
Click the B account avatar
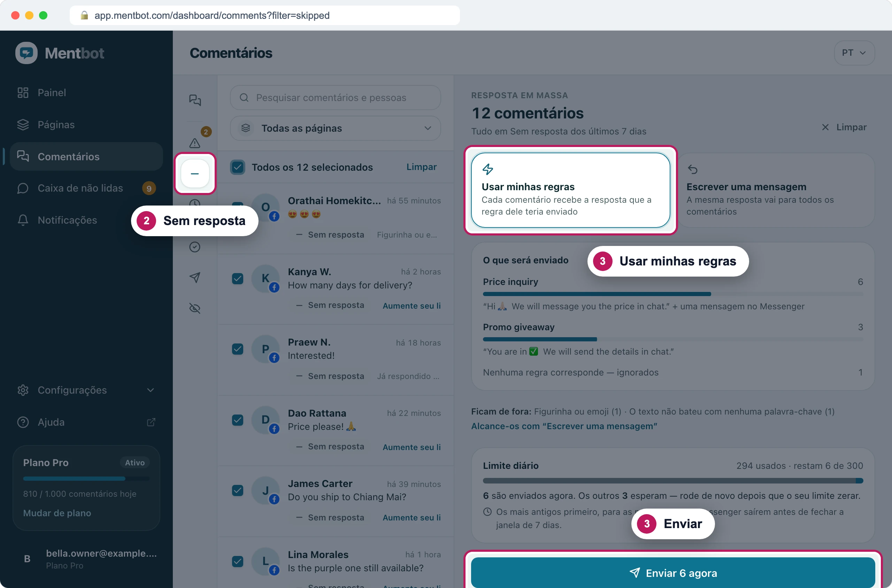tap(27, 559)
